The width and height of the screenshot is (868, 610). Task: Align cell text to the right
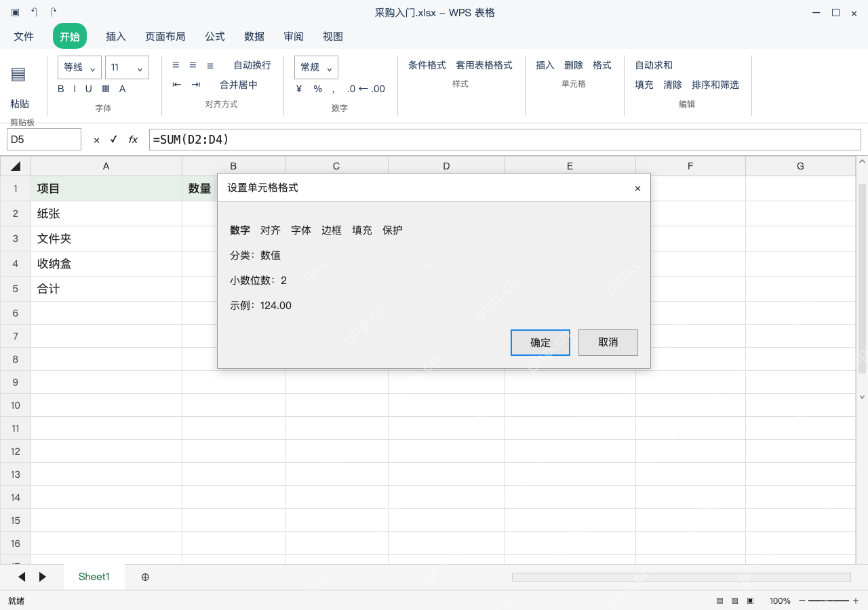(210, 65)
